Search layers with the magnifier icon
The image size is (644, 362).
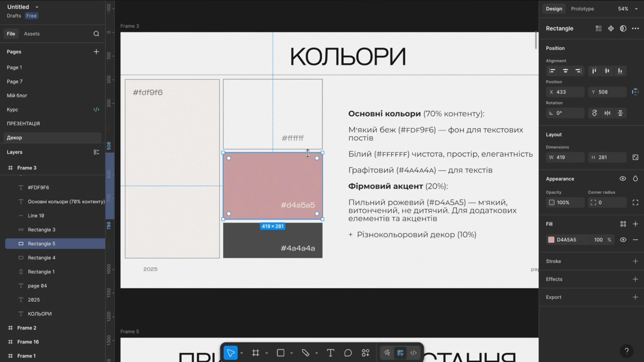[96, 34]
